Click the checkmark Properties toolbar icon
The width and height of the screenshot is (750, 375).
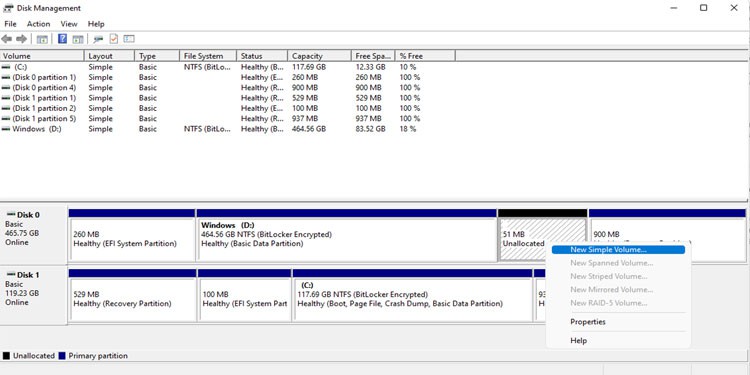point(114,39)
